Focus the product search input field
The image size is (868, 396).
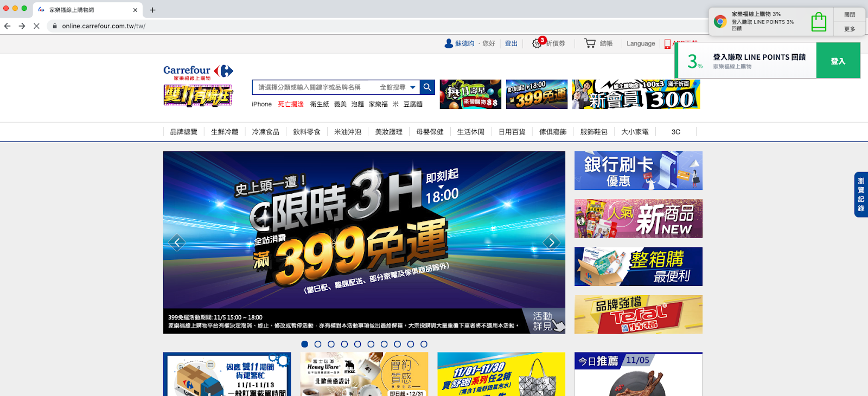click(315, 87)
